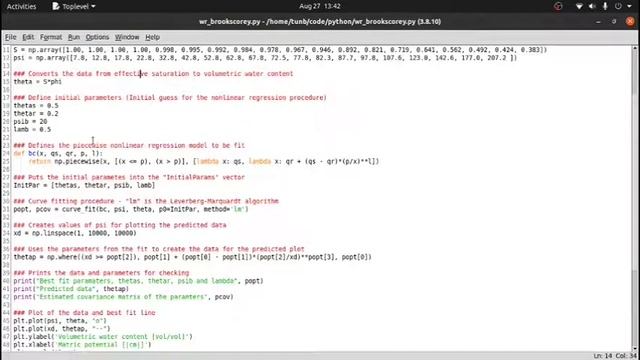640x360 pixels.
Task: Click the comment 'Plot of the data and best fit line'
Action: coord(84,313)
